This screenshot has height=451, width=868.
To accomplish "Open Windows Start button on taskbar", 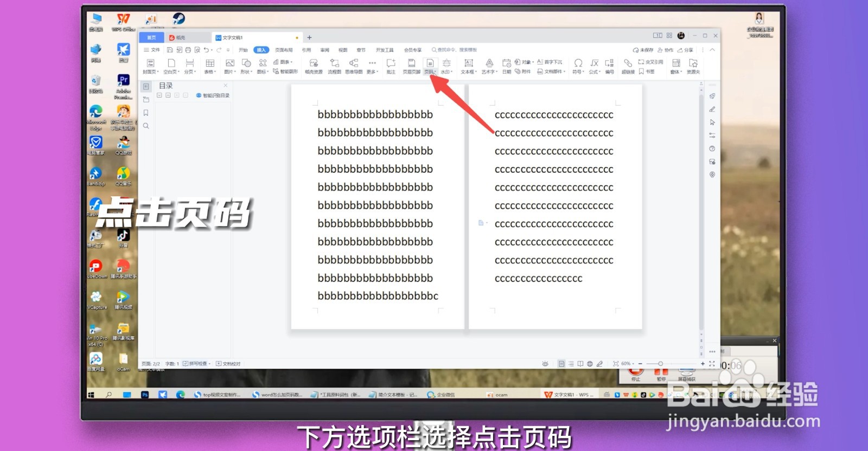I will click(x=91, y=395).
